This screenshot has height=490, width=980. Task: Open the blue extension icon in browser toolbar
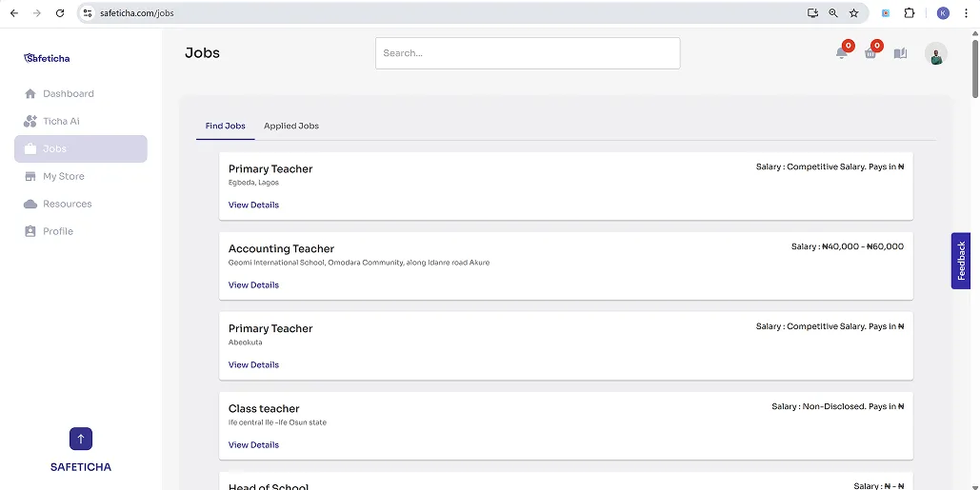click(x=886, y=13)
